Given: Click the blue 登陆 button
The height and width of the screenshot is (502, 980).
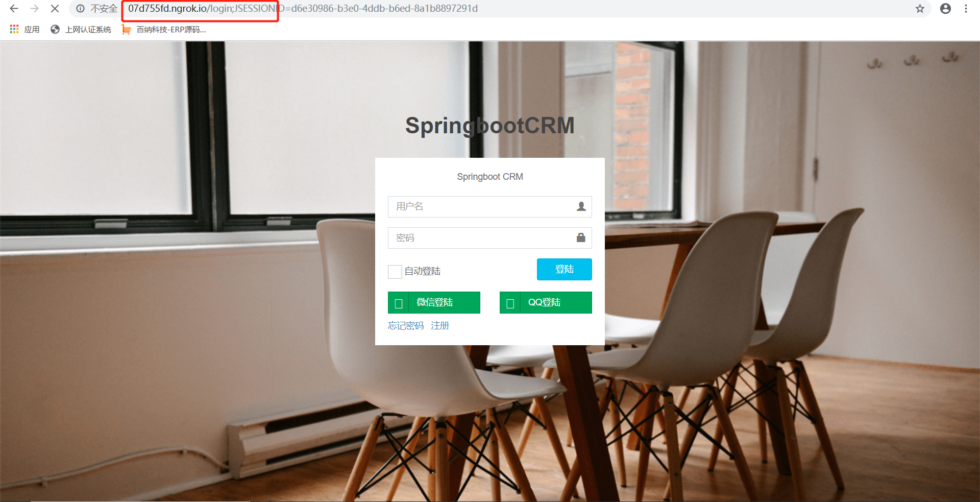Looking at the screenshot, I should click(565, 269).
